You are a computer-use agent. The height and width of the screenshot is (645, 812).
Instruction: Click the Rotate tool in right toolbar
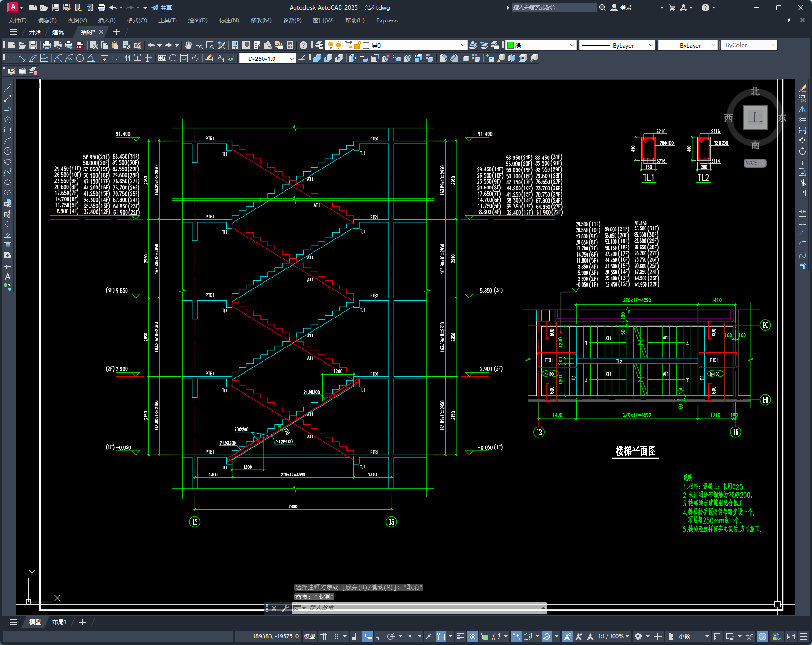click(802, 151)
